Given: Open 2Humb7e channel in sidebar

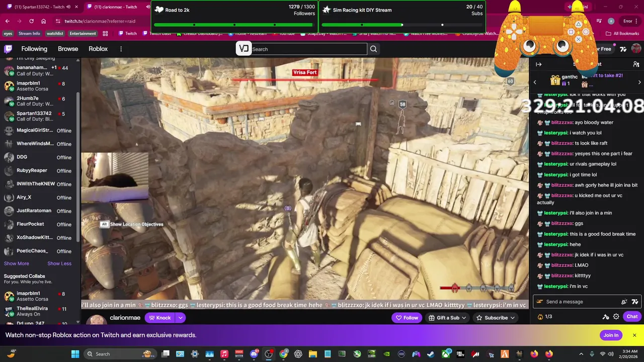Looking at the screenshot, I should click(x=39, y=101).
